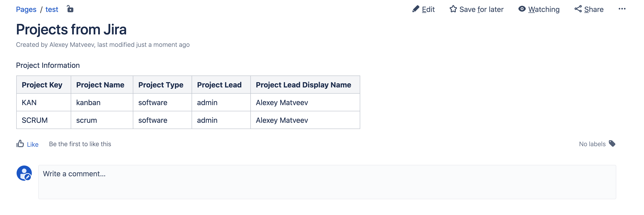The height and width of the screenshot is (215, 644).
Task: Click the pencil icon beside Edit
Action: (415, 9)
